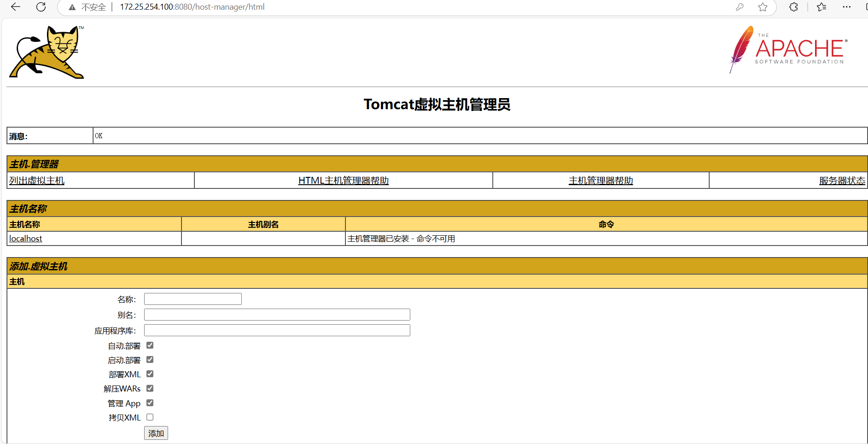Viewport: 868px width, 444px height.
Task: Enable the 拷贝XML checkbox
Action: [x=150, y=417]
